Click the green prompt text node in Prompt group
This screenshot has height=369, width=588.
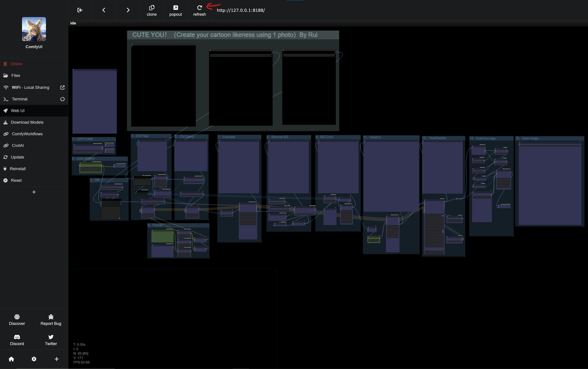[162, 236]
